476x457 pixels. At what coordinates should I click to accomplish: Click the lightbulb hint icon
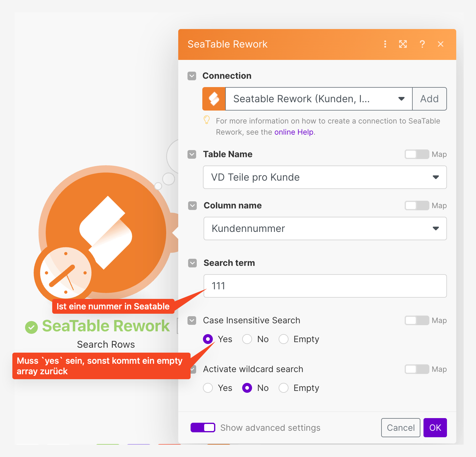pyautogui.click(x=207, y=120)
